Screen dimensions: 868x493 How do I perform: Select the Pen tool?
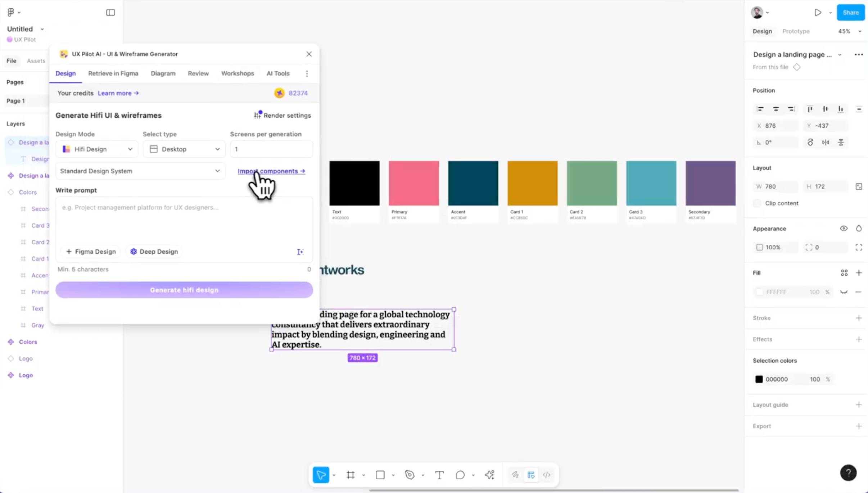[410, 475]
